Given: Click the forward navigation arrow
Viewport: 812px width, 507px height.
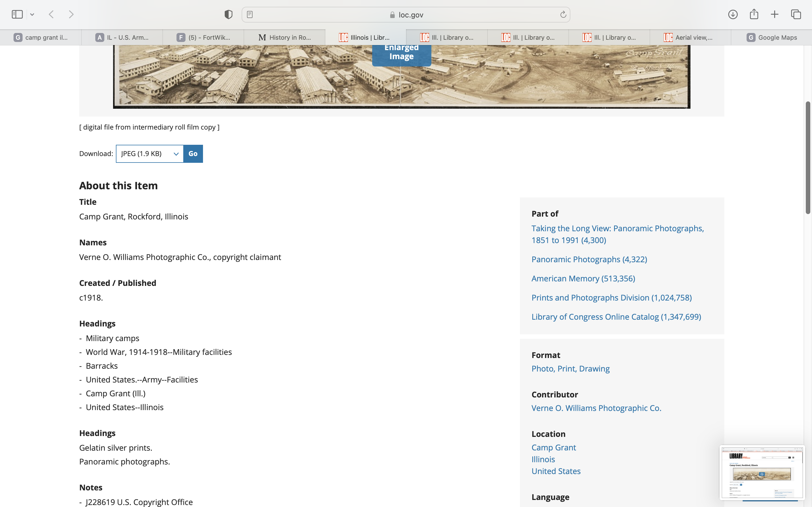Looking at the screenshot, I should pyautogui.click(x=71, y=14).
